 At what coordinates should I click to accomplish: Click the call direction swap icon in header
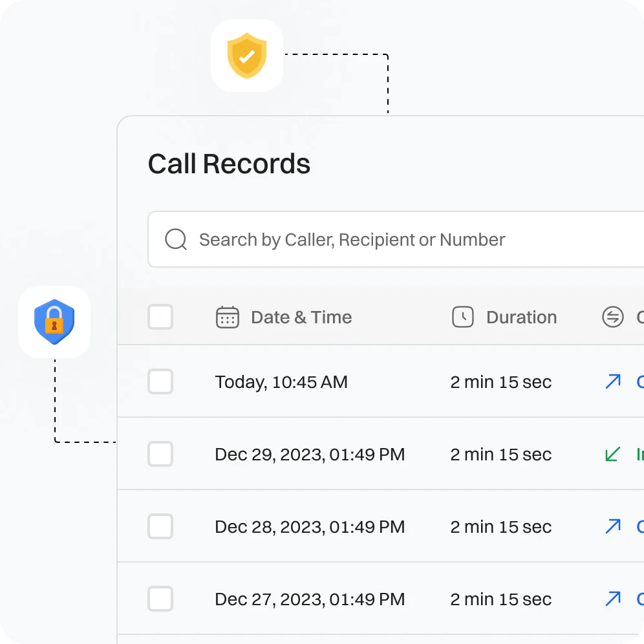point(612,317)
